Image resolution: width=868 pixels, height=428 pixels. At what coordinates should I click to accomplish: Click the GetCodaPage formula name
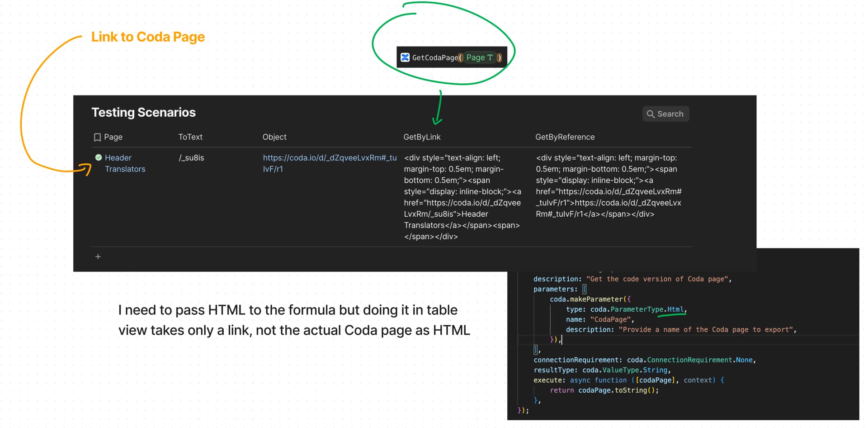click(x=435, y=58)
